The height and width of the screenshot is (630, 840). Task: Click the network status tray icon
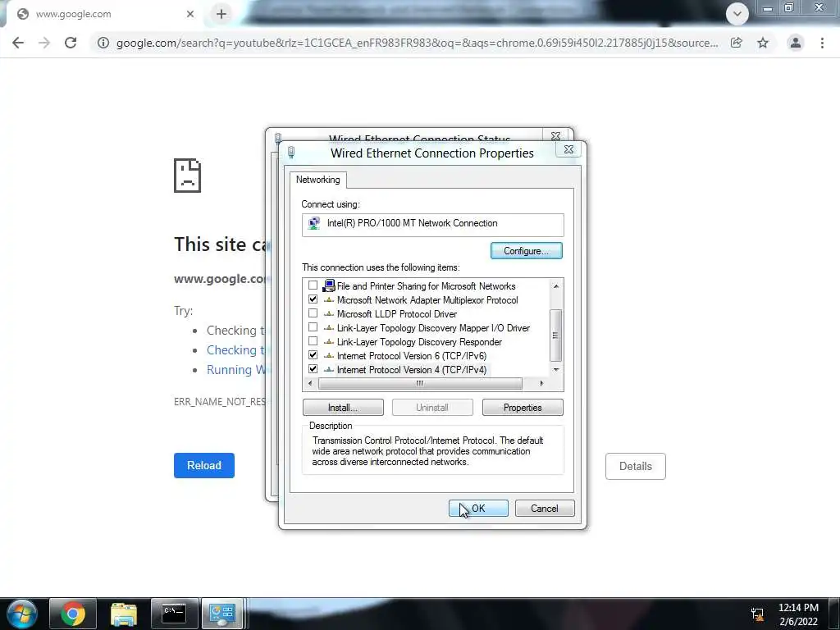pyautogui.click(x=757, y=614)
